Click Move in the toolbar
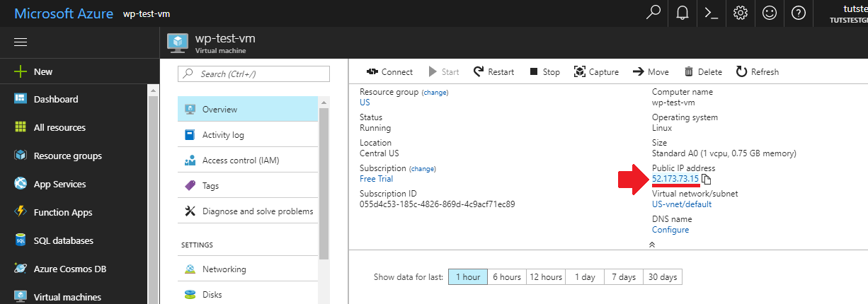The image size is (868, 304). click(x=651, y=72)
